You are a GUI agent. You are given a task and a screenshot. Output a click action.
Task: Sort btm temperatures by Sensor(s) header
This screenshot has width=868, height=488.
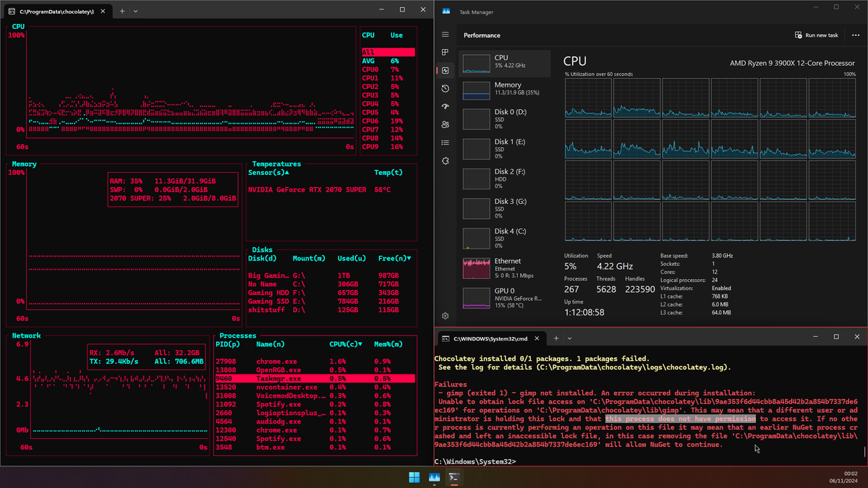click(268, 173)
